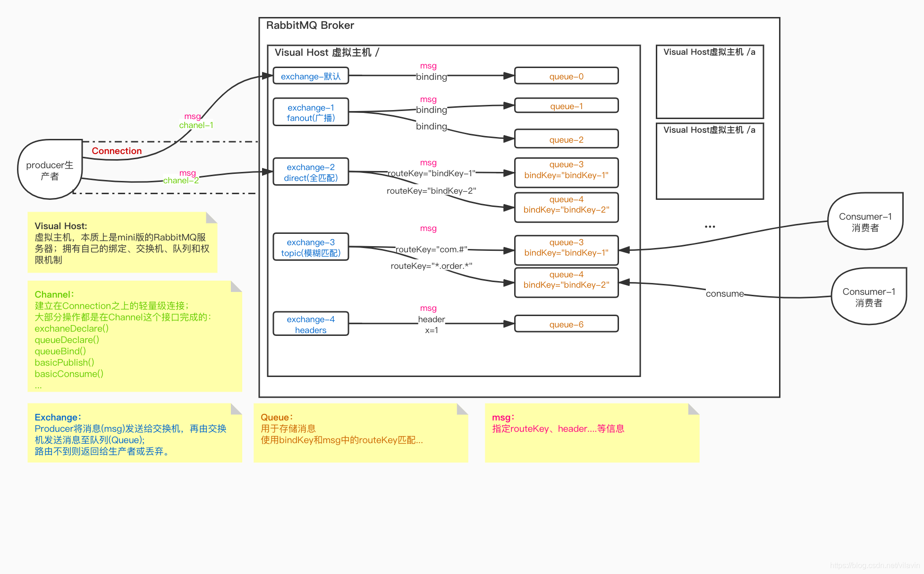
Task: Click the "..." ellipsis below the /a host boxes
Action: (x=710, y=227)
